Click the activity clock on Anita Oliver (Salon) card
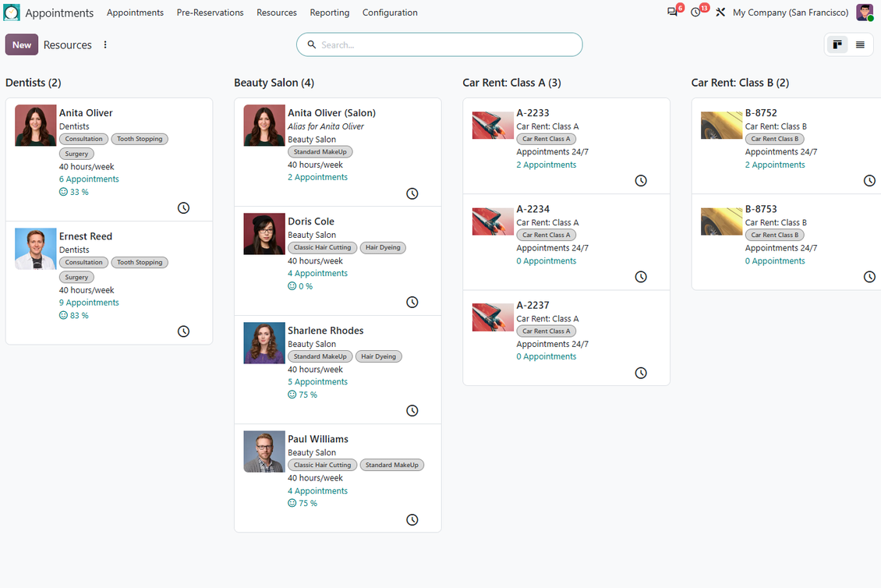 (x=412, y=193)
